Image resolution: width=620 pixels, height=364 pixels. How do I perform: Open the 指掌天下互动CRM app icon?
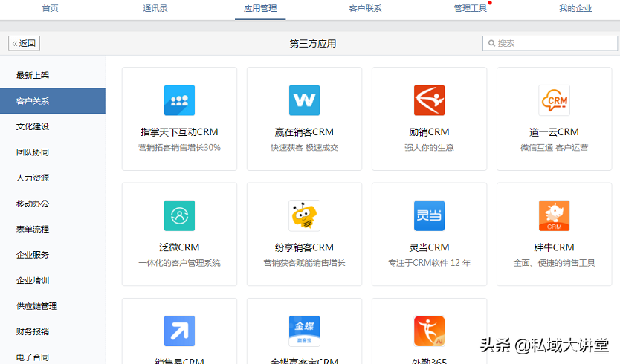pyautogui.click(x=179, y=100)
